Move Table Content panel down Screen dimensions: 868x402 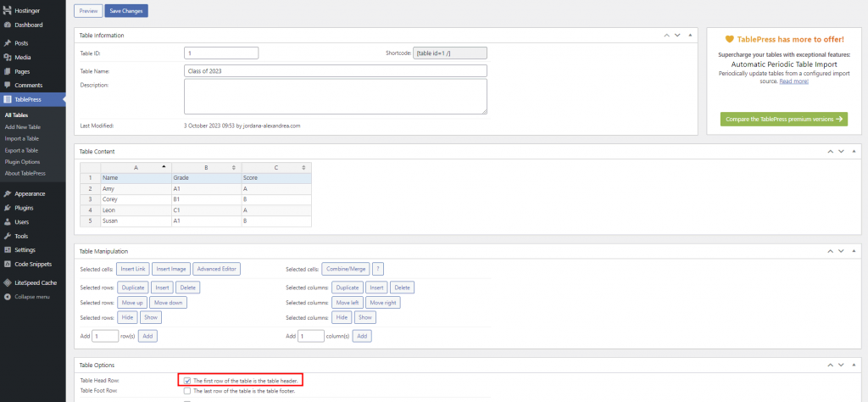(x=841, y=151)
